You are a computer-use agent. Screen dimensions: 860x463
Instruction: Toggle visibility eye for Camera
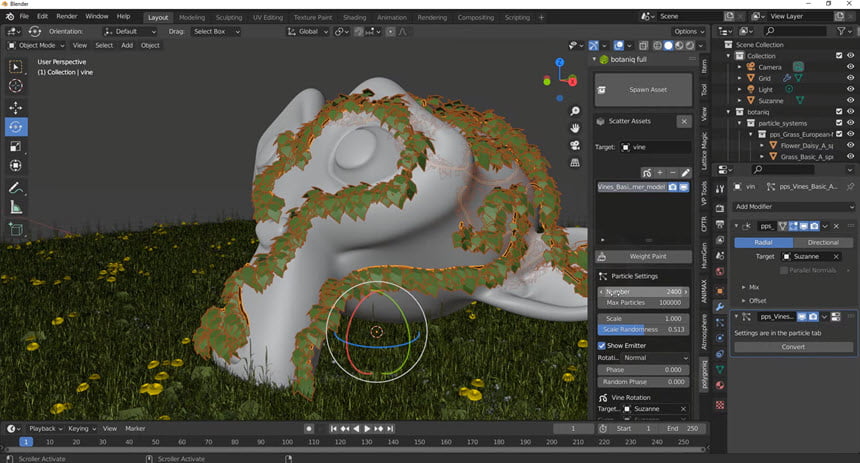850,67
